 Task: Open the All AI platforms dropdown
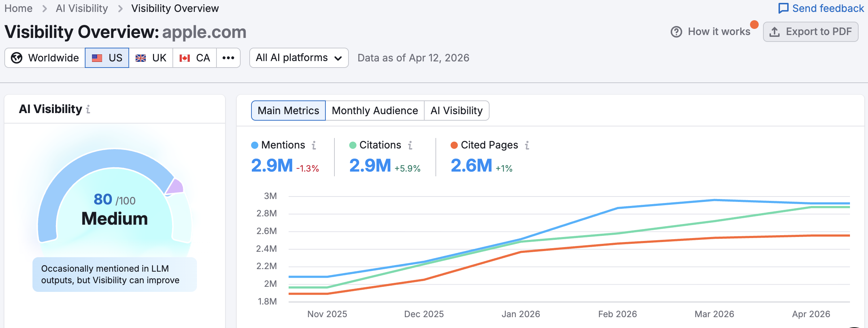point(298,57)
